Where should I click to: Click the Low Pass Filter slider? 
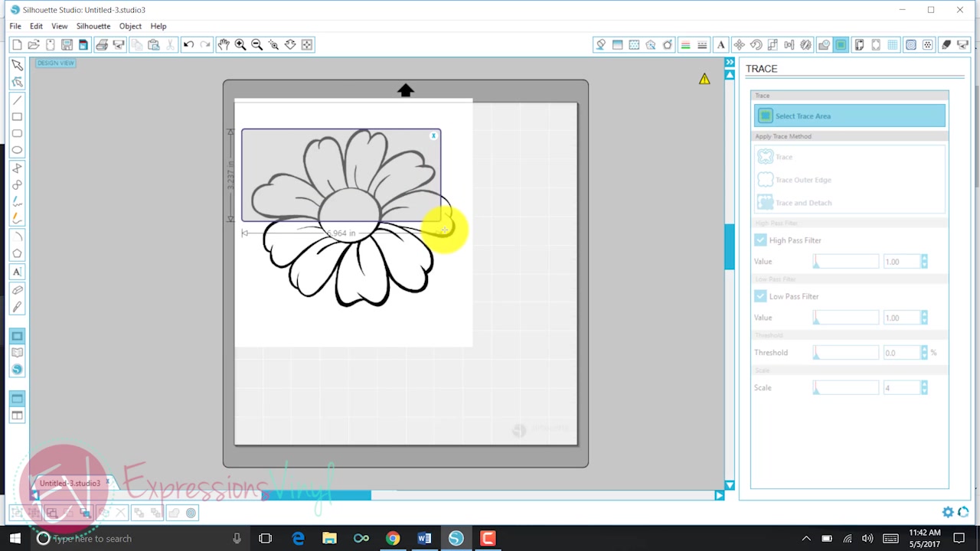point(846,318)
